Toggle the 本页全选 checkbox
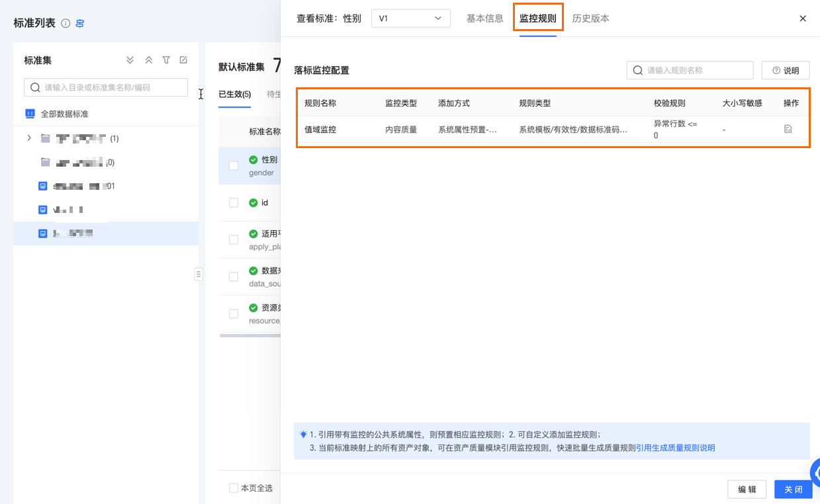The width and height of the screenshot is (820, 504). click(x=234, y=488)
